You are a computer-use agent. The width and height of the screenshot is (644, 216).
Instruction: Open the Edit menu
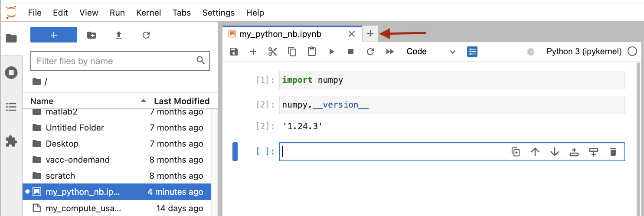point(60,13)
